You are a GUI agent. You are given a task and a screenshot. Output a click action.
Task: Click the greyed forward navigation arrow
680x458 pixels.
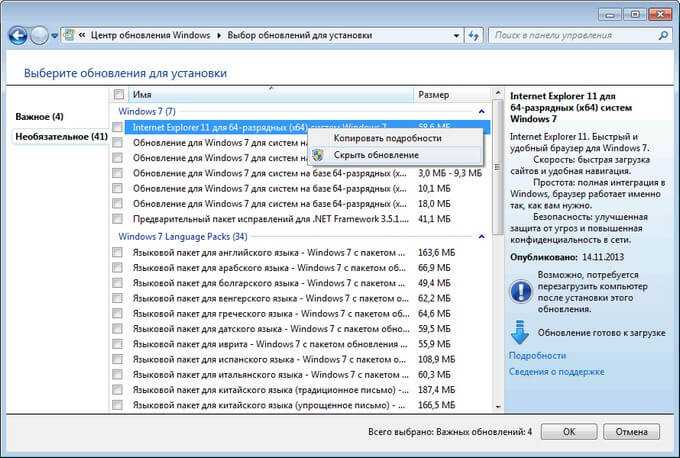pos(39,36)
